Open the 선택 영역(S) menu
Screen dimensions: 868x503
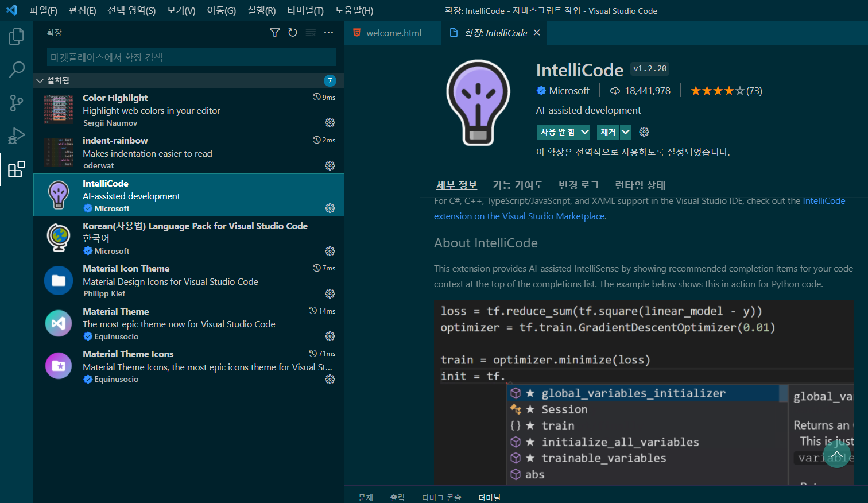tap(131, 10)
